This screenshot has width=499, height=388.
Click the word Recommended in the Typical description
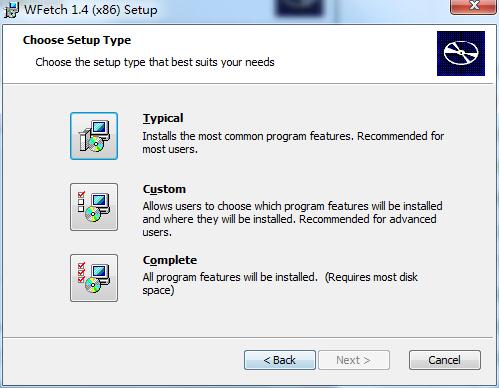[x=392, y=136]
